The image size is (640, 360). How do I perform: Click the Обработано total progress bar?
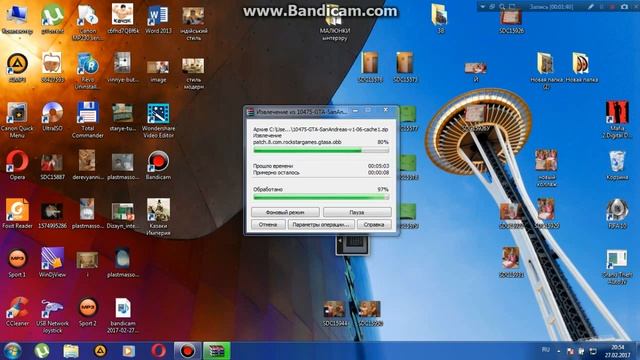point(321,197)
